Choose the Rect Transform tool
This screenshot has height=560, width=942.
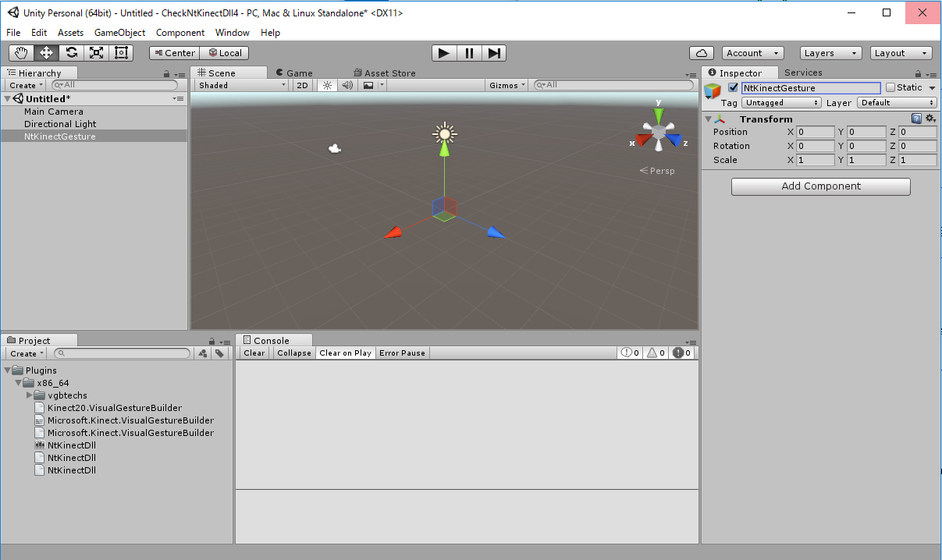point(121,53)
